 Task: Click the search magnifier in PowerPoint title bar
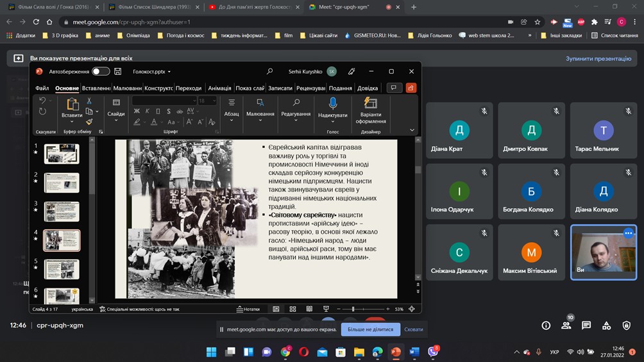(x=269, y=71)
